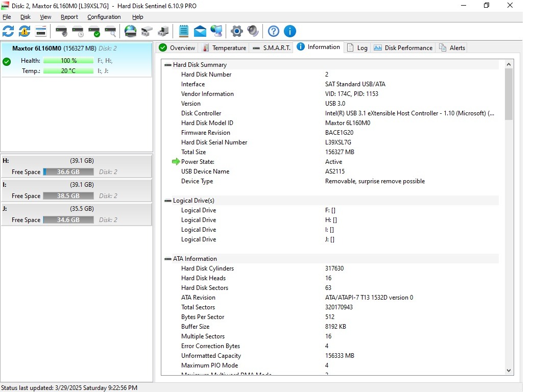The width and height of the screenshot is (533, 392).
Task: Open the Disk menu
Action: coord(26,17)
